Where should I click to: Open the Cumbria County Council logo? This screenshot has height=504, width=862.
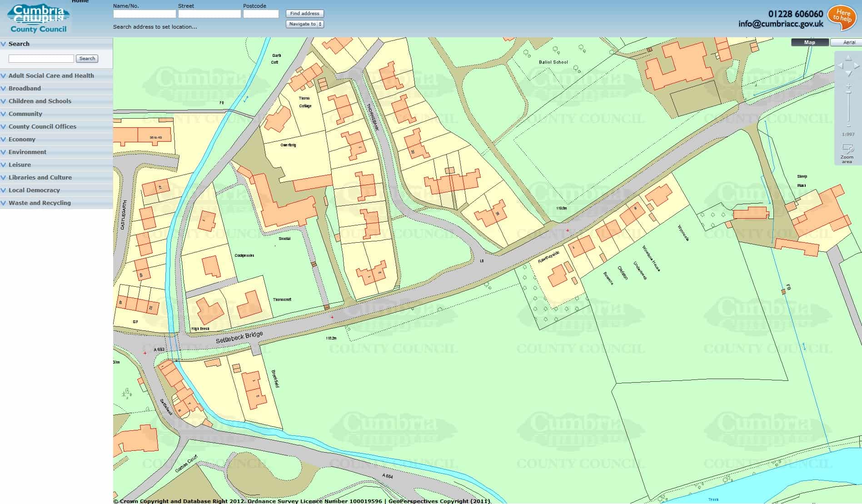pos(38,19)
